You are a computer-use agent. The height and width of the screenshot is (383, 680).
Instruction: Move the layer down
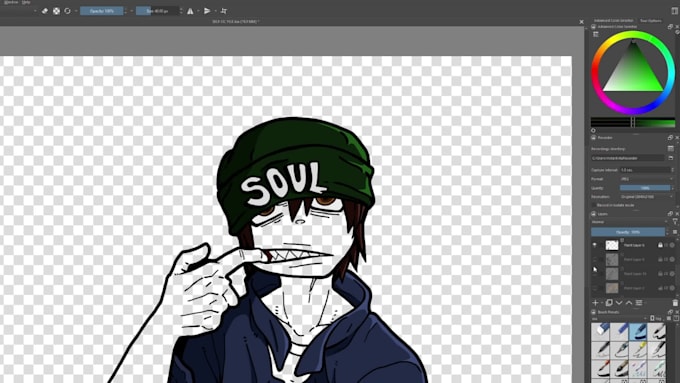[x=619, y=303]
